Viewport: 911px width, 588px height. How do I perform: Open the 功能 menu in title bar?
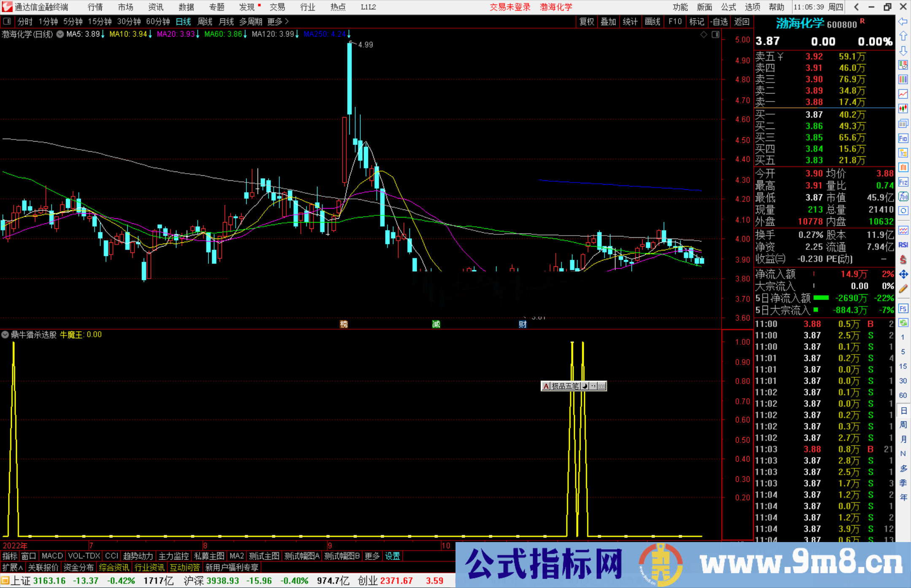(x=680, y=7)
